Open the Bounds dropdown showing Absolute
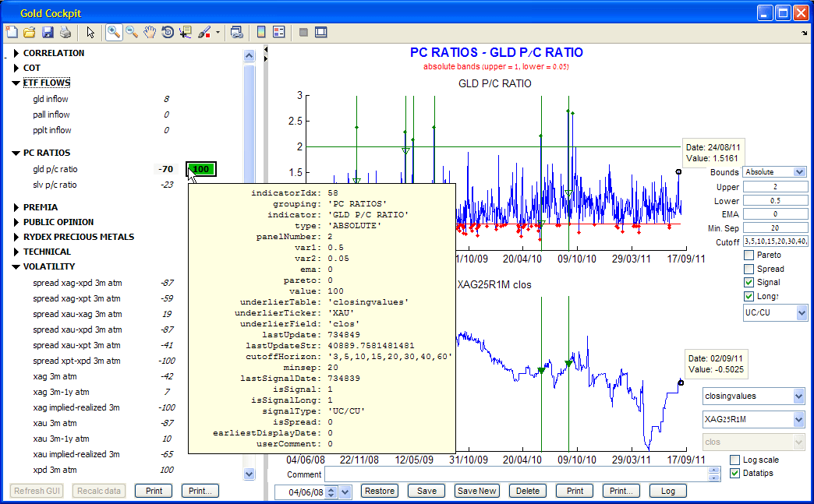The width and height of the screenshot is (814, 504). [774, 171]
